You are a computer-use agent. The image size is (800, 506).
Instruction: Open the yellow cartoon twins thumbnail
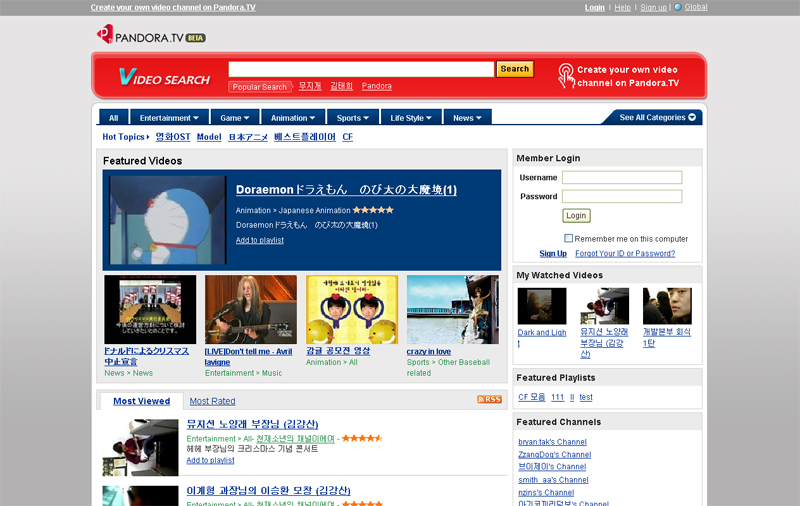[x=352, y=310]
